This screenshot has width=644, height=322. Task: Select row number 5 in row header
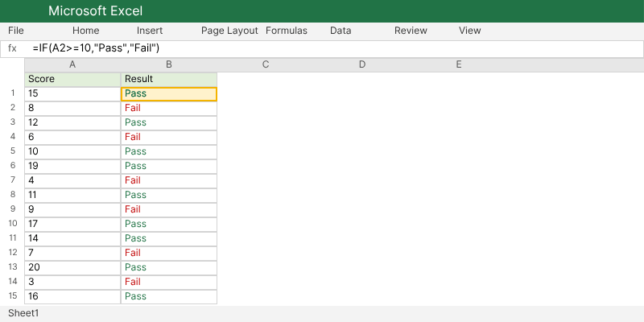13,151
